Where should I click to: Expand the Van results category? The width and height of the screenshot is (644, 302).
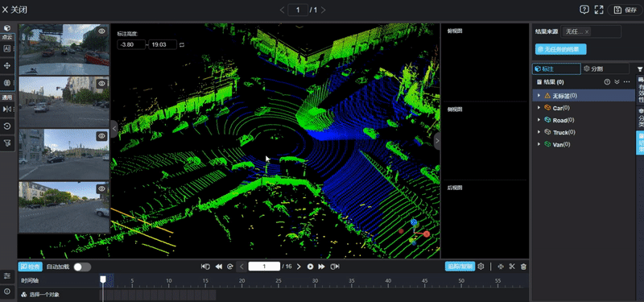point(539,144)
